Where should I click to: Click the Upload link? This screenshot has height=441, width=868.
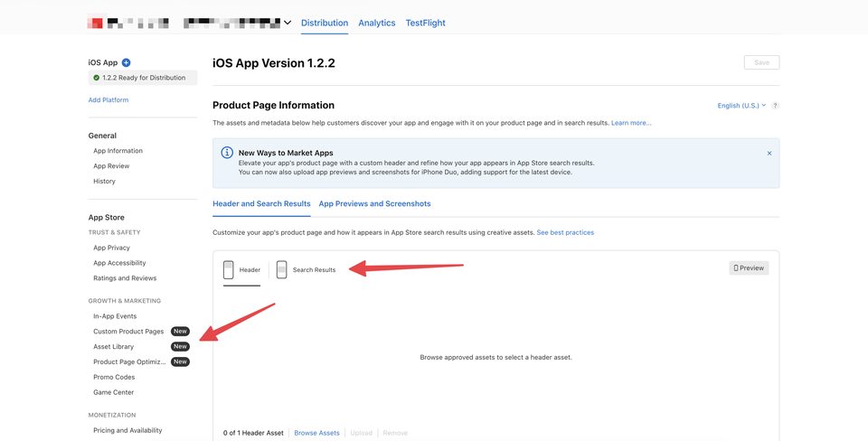coord(361,433)
